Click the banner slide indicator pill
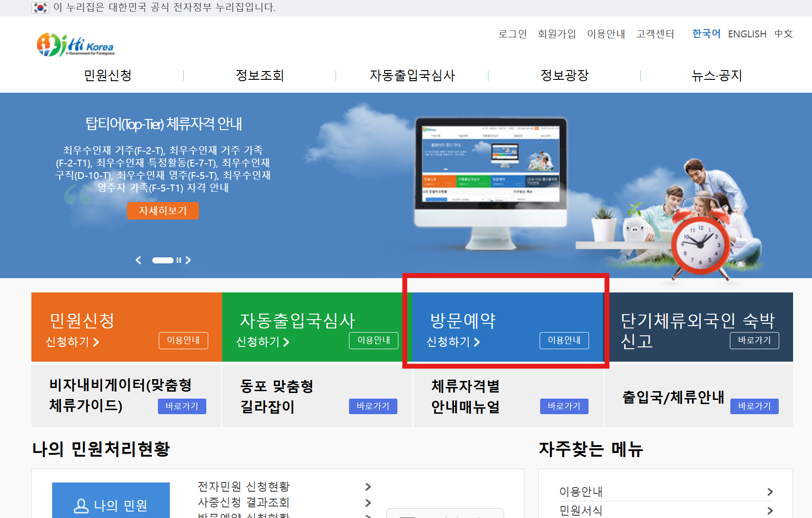 [162, 260]
